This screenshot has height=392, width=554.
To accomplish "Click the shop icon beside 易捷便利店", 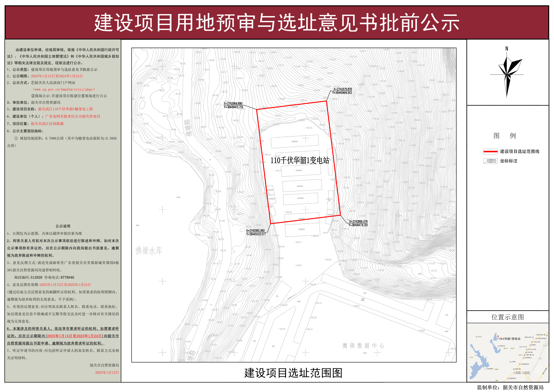I will 508,378.
